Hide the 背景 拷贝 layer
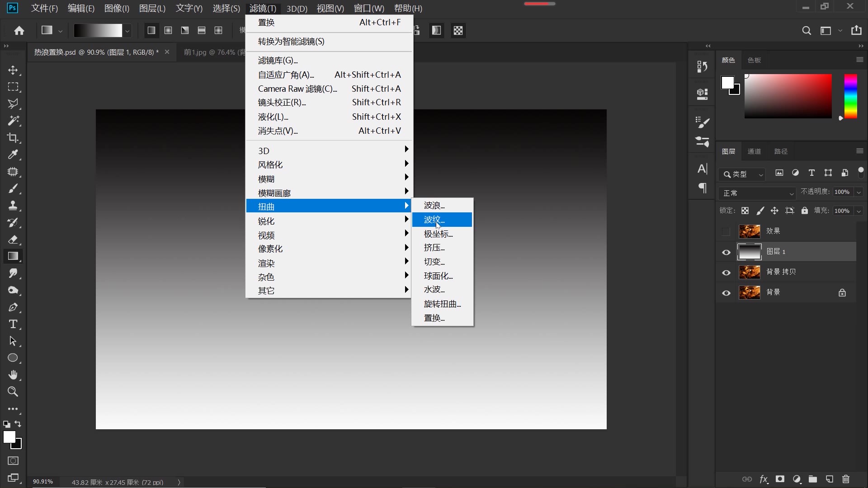This screenshot has width=868, height=488. pos(726,272)
